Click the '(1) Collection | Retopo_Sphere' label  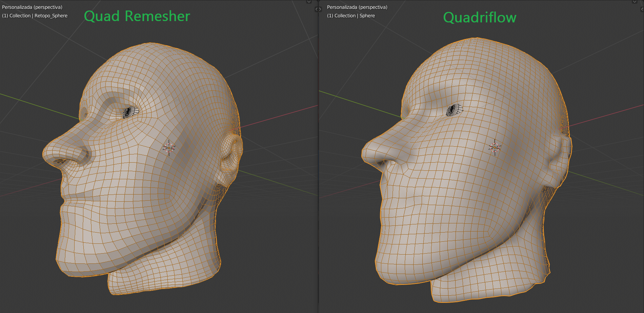point(35,16)
